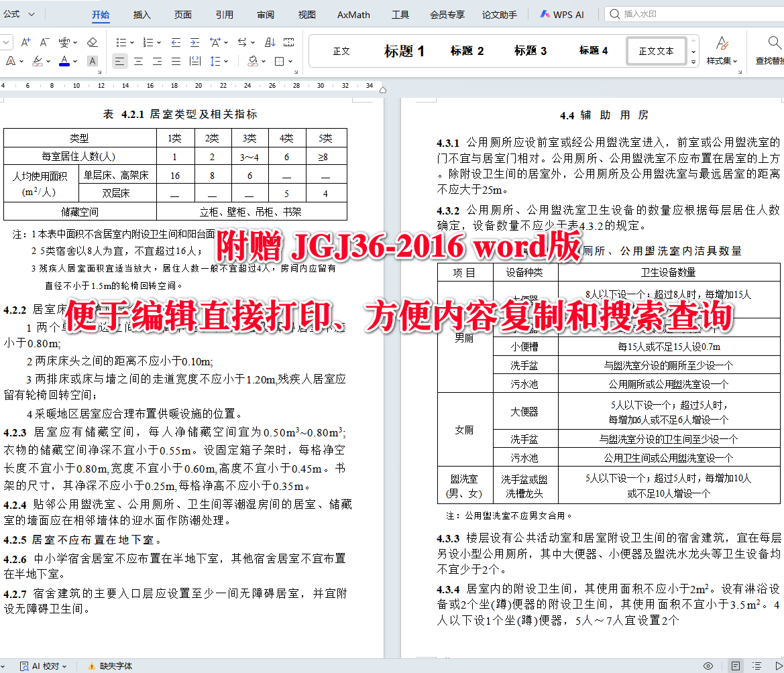Open the 开始 (Home) tab
This screenshot has height=673, width=784.
tap(101, 15)
